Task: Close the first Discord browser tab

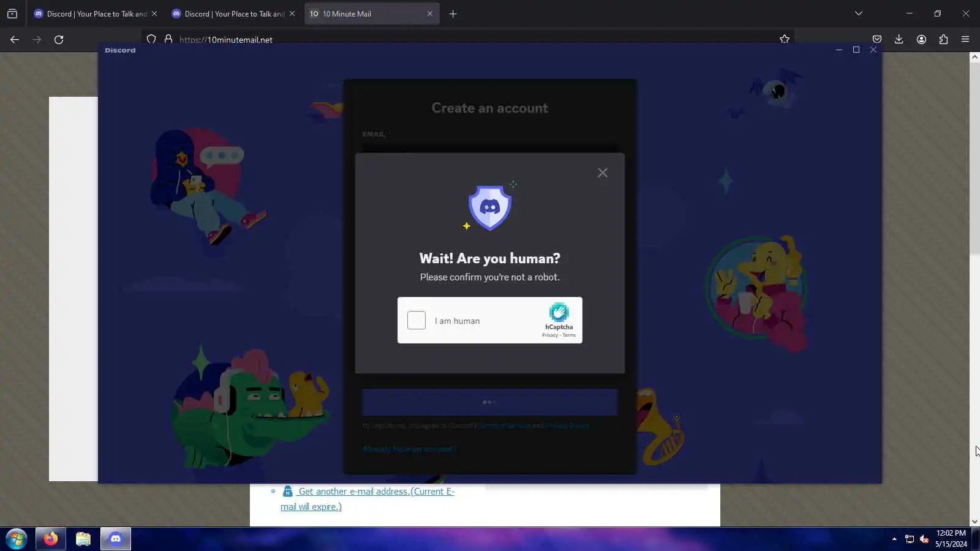Action: click(154, 13)
